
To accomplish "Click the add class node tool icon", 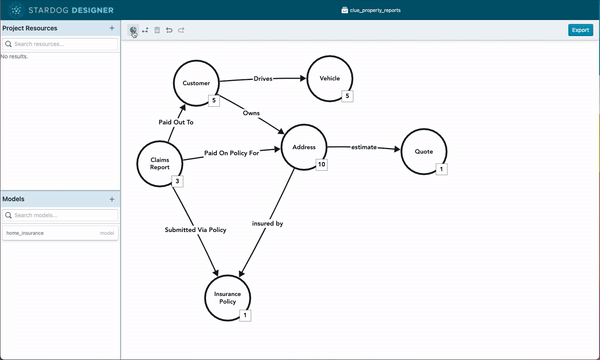I will (133, 30).
